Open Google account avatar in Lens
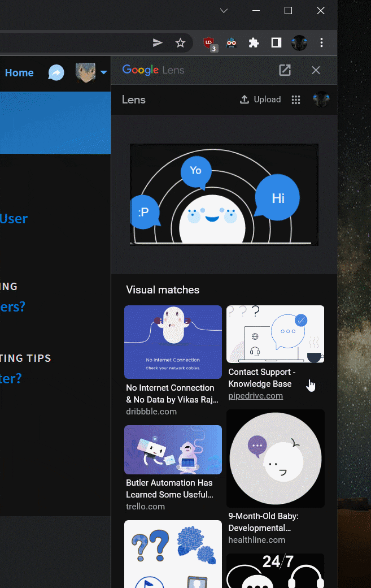The image size is (371, 588). [x=321, y=100]
